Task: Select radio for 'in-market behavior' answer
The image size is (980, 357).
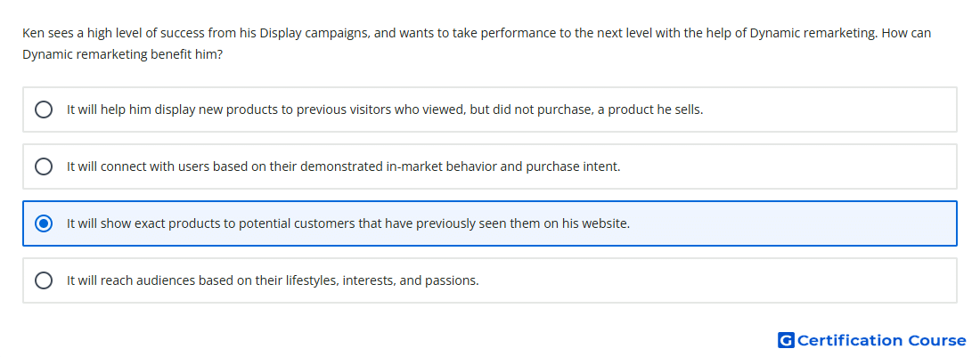Action: [x=44, y=166]
